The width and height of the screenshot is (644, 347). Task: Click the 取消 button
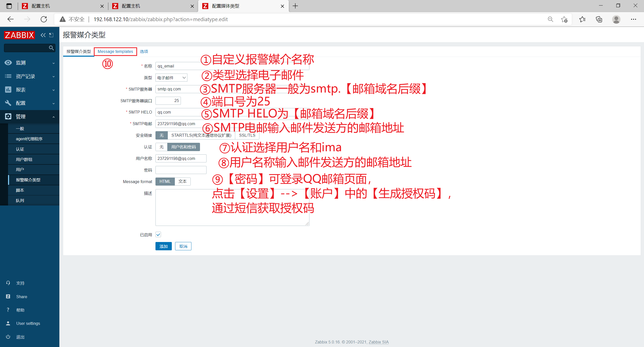[x=183, y=246]
